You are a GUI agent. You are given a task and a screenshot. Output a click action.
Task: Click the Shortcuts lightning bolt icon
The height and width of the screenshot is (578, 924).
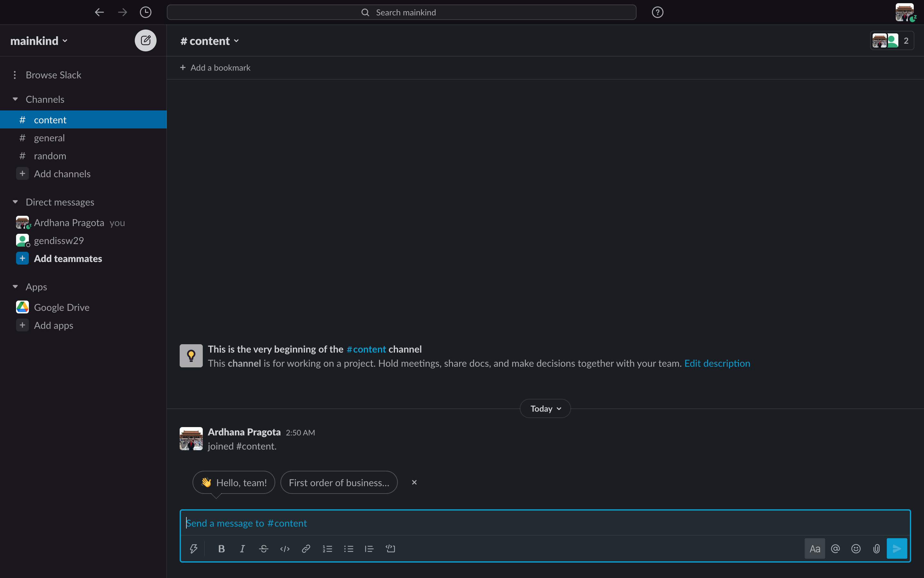(x=193, y=548)
